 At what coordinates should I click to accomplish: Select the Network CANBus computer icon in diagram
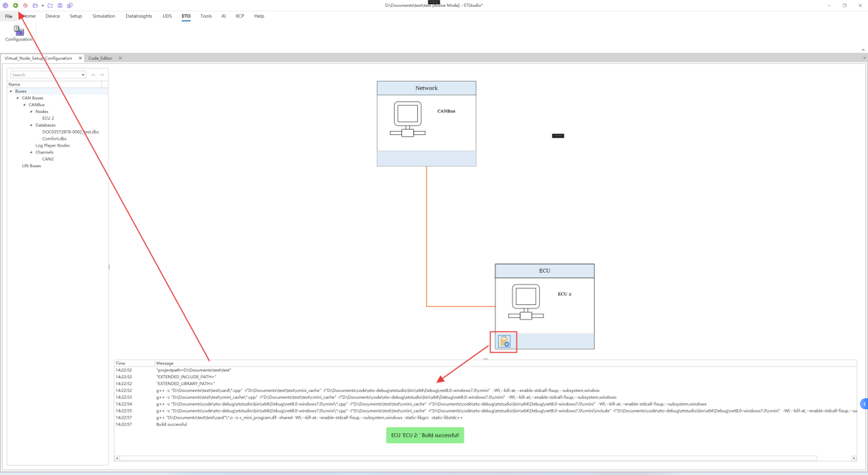408,119
